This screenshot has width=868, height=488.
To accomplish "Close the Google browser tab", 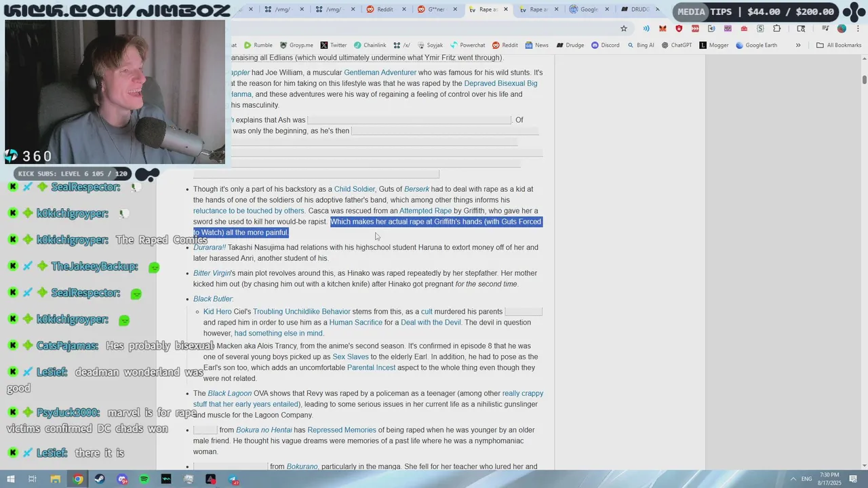I will [607, 9].
